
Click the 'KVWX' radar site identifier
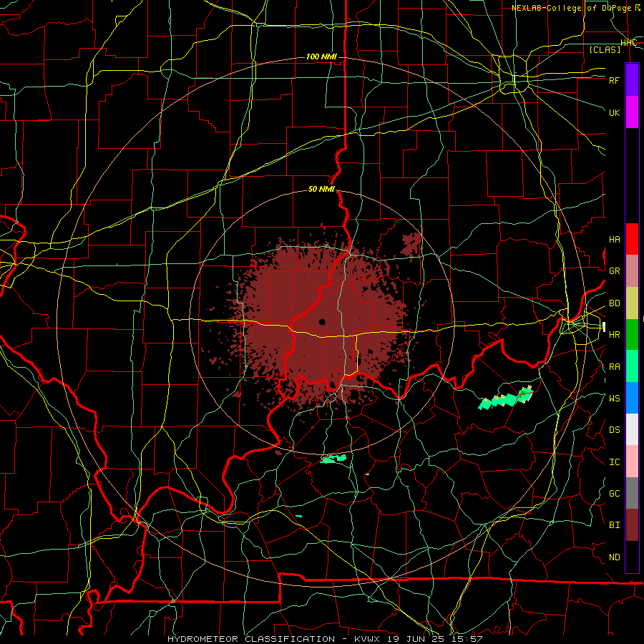tap(366, 639)
